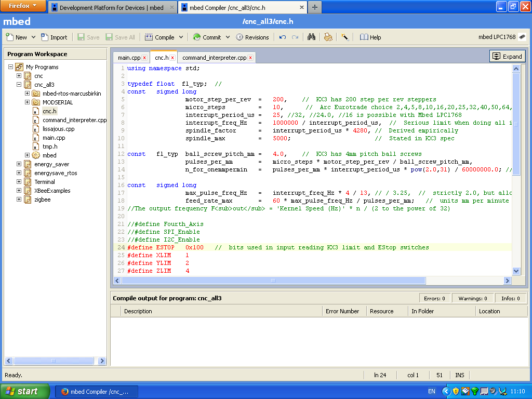The height and width of the screenshot is (399, 532).
Task: Expand the XBeeExamples program
Action: point(19,190)
